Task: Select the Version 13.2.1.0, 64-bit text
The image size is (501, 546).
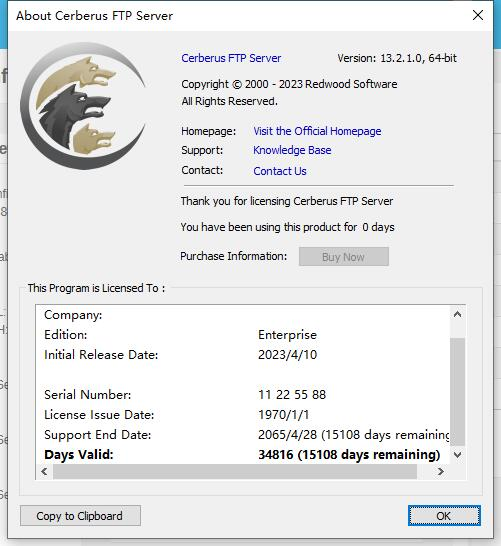Action: pos(397,58)
